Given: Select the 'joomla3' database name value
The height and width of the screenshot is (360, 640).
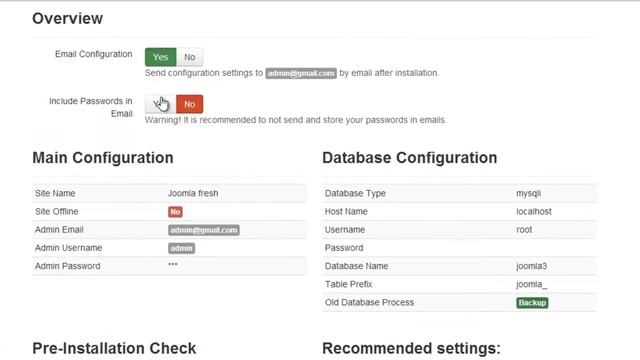Looking at the screenshot, I should [531, 266].
